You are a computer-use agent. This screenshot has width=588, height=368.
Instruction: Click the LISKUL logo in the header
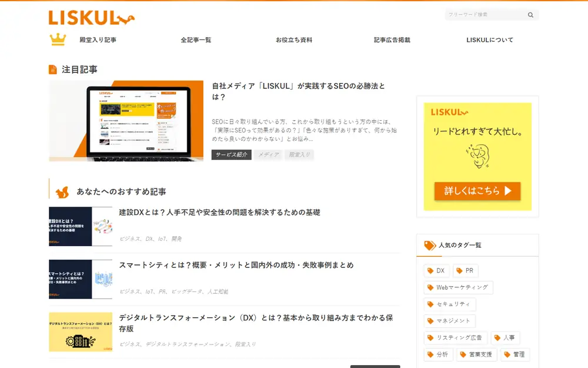click(x=92, y=18)
